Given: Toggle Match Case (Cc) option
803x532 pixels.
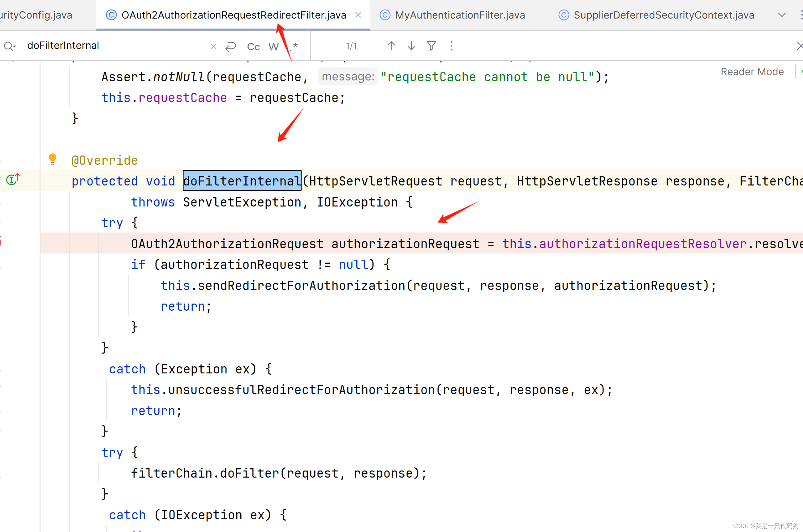Looking at the screenshot, I should [253, 46].
